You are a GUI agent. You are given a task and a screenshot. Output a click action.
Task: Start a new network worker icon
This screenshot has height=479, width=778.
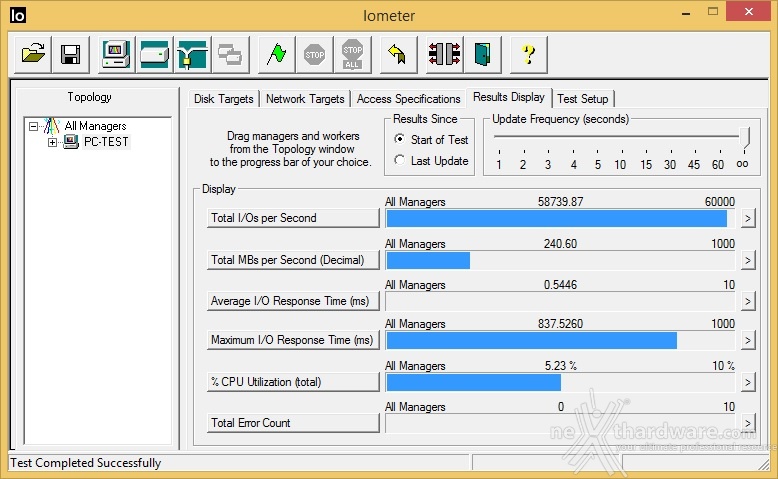193,54
